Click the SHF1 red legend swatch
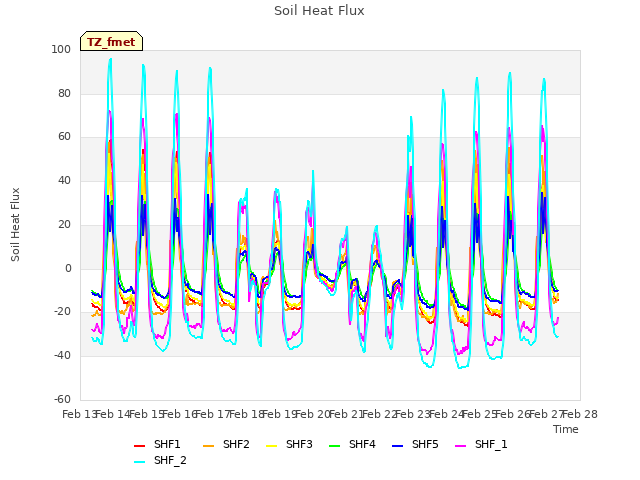 click(140, 446)
